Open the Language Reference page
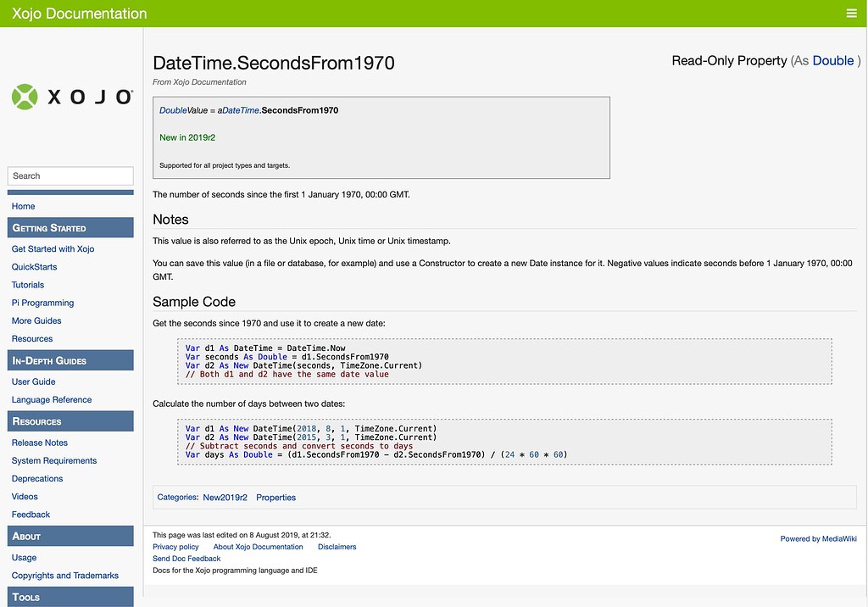This screenshot has width=868, height=607. [x=49, y=399]
